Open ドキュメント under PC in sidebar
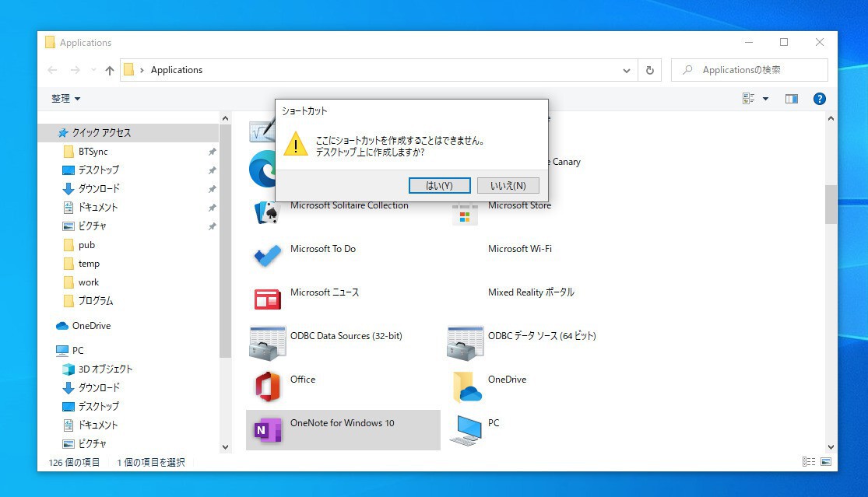The width and height of the screenshot is (868, 497). coord(98,425)
